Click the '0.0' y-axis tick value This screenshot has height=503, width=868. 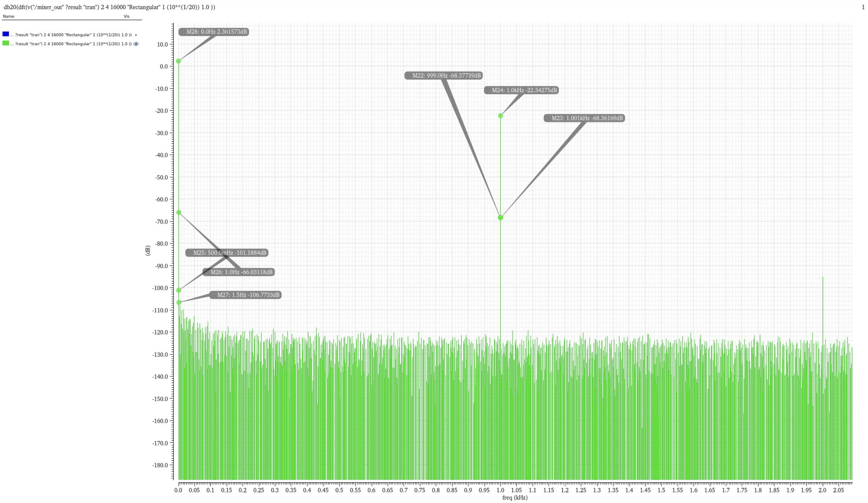click(x=164, y=66)
